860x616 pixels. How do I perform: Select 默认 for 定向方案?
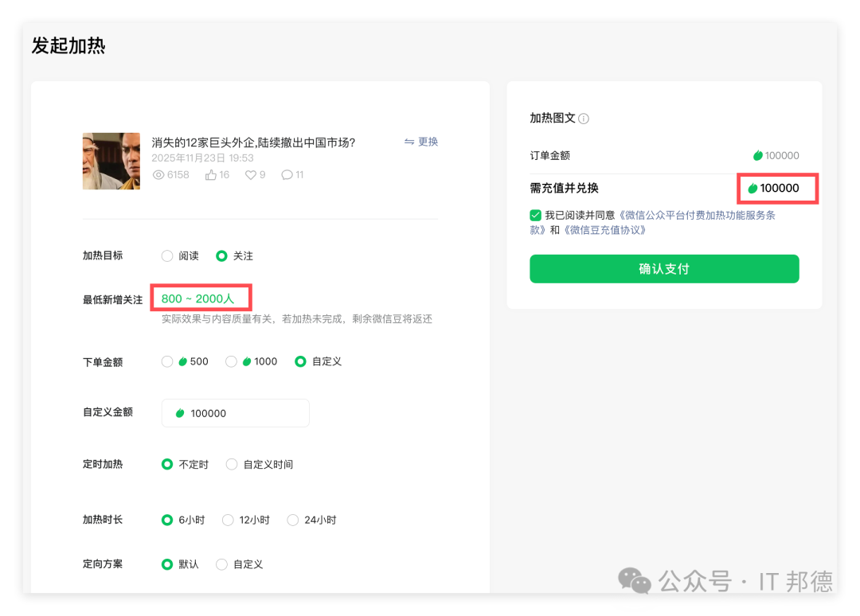167,564
